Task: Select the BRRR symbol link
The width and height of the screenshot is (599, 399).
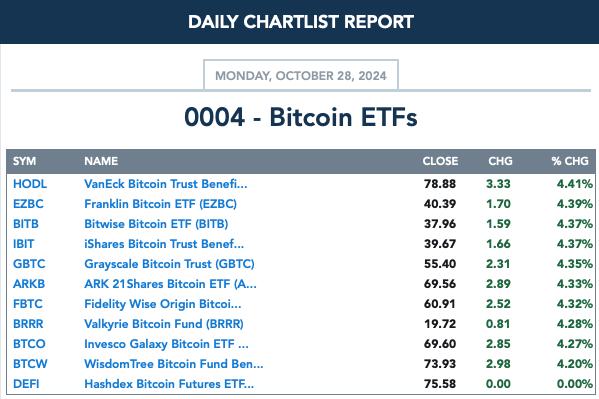Action: click(28, 324)
